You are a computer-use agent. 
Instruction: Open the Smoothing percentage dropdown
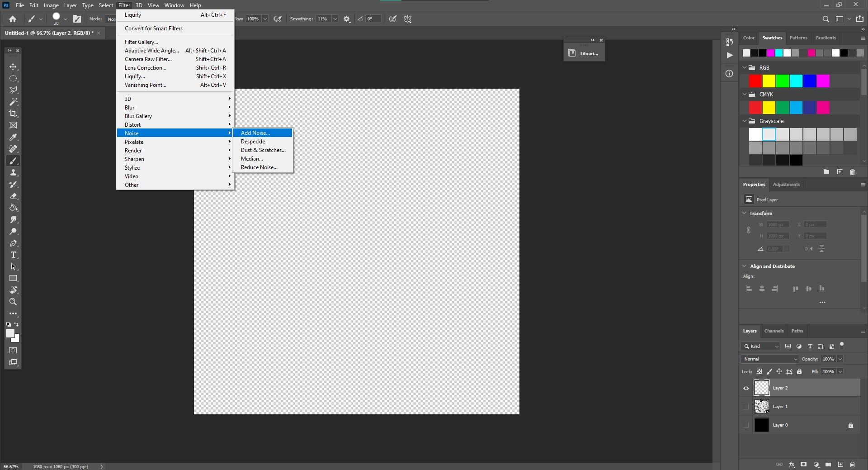click(x=335, y=19)
